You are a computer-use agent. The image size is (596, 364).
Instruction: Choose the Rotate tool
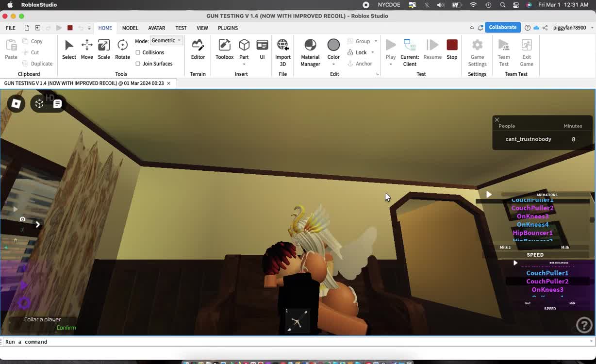tap(122, 50)
